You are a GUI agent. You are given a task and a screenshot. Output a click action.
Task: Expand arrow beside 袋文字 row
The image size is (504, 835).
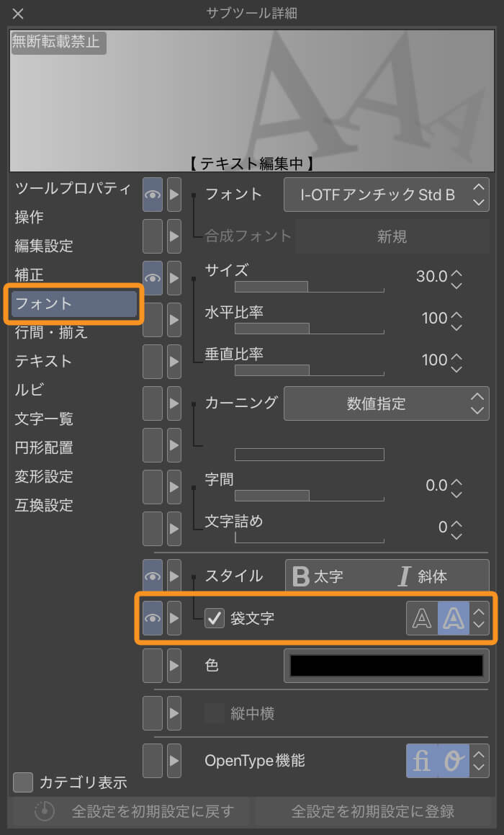point(174,617)
